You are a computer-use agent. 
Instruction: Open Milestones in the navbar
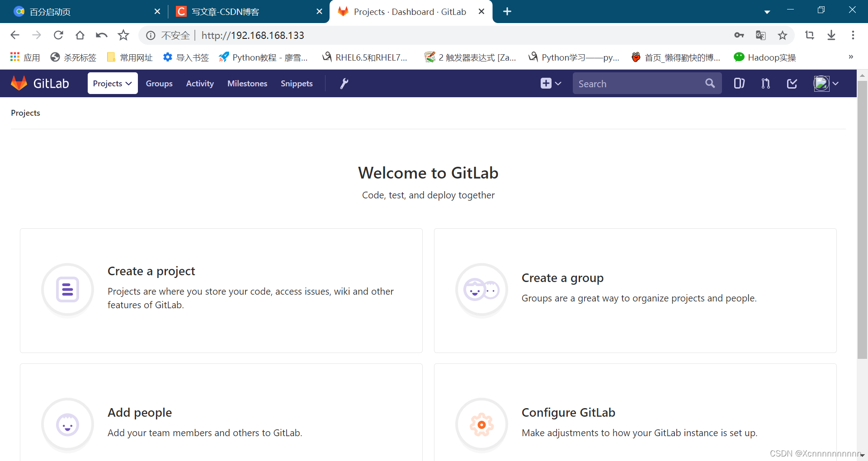pos(247,83)
